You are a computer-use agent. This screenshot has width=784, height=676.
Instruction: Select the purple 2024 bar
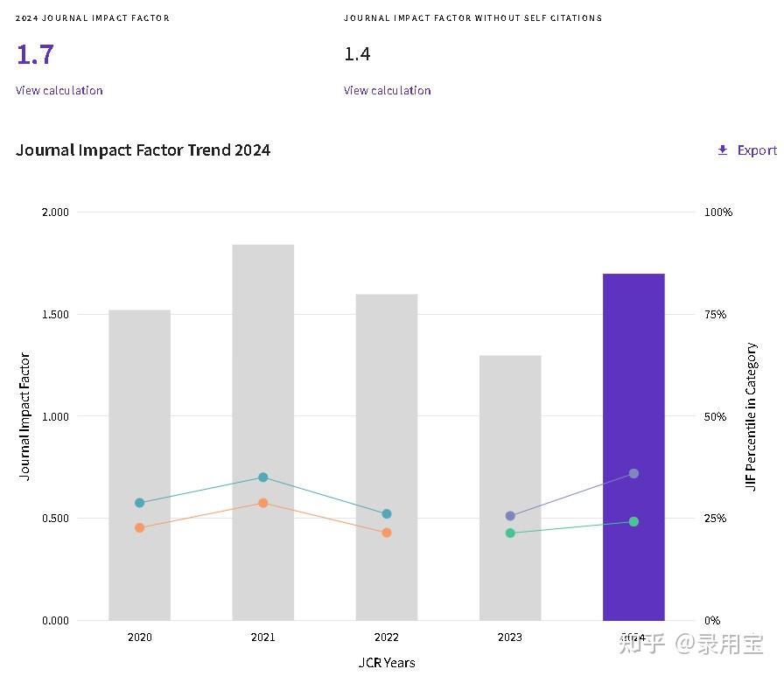click(633, 447)
